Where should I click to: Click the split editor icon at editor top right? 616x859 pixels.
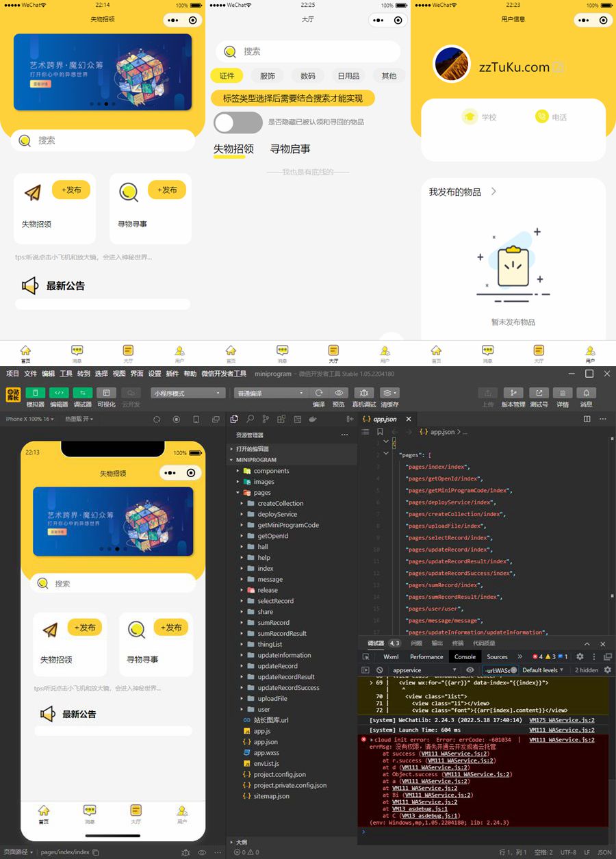click(x=587, y=419)
